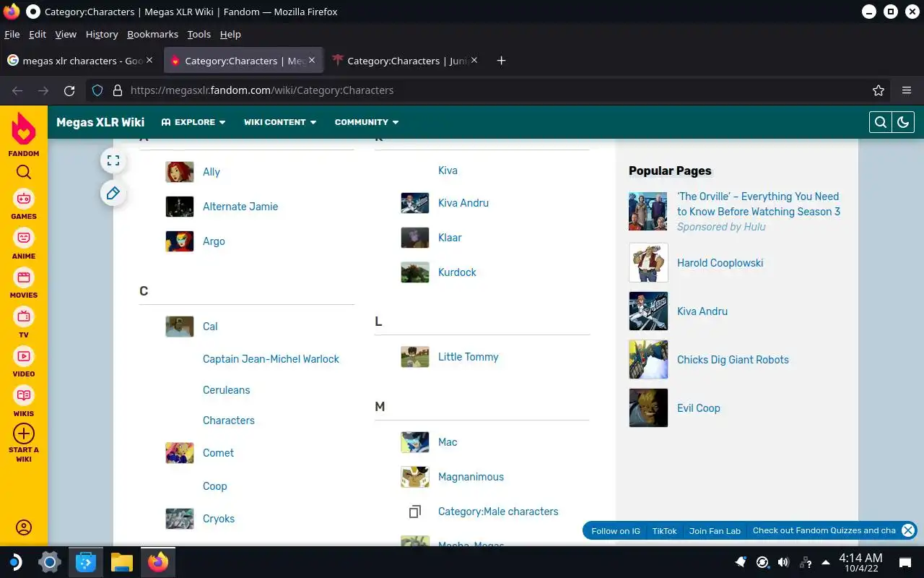
Task: Expand the Community dropdown
Action: pyautogui.click(x=367, y=122)
